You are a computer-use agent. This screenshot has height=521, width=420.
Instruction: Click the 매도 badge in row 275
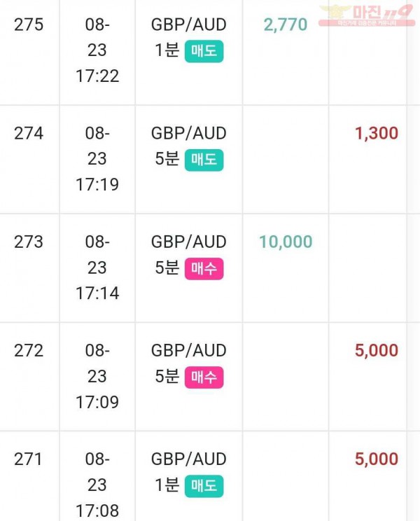204,52
